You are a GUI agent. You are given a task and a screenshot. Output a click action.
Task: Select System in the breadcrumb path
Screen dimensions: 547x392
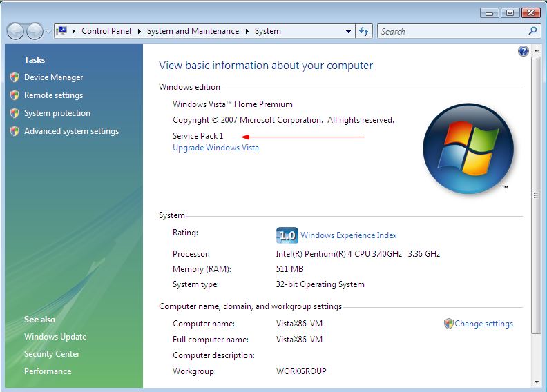[x=267, y=31]
